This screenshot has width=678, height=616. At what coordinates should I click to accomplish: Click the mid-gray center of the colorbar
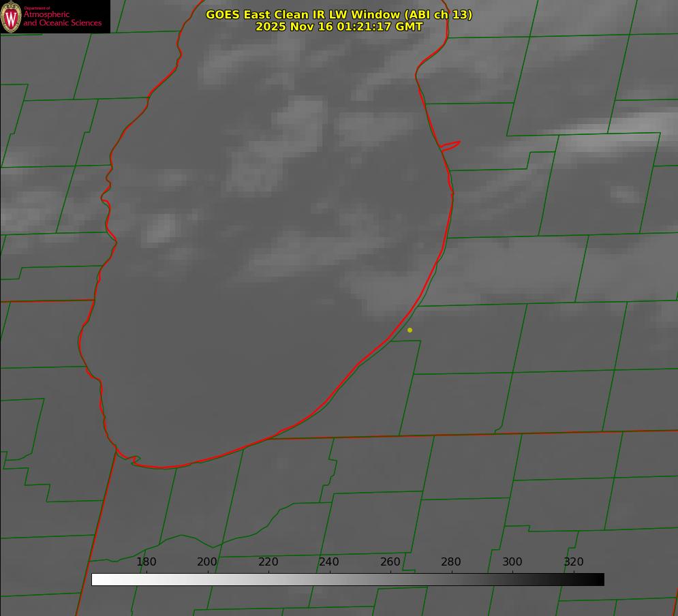(x=348, y=579)
